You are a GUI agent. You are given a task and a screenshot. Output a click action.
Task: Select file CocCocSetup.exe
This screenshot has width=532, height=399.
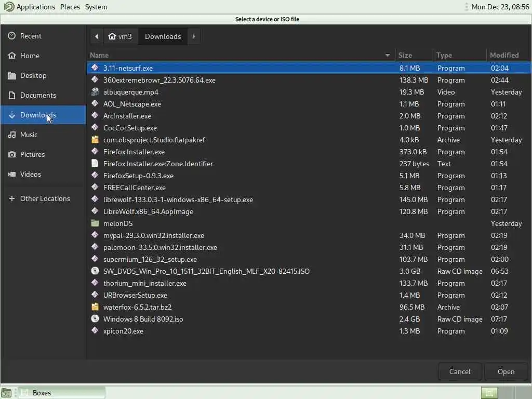(309, 128)
